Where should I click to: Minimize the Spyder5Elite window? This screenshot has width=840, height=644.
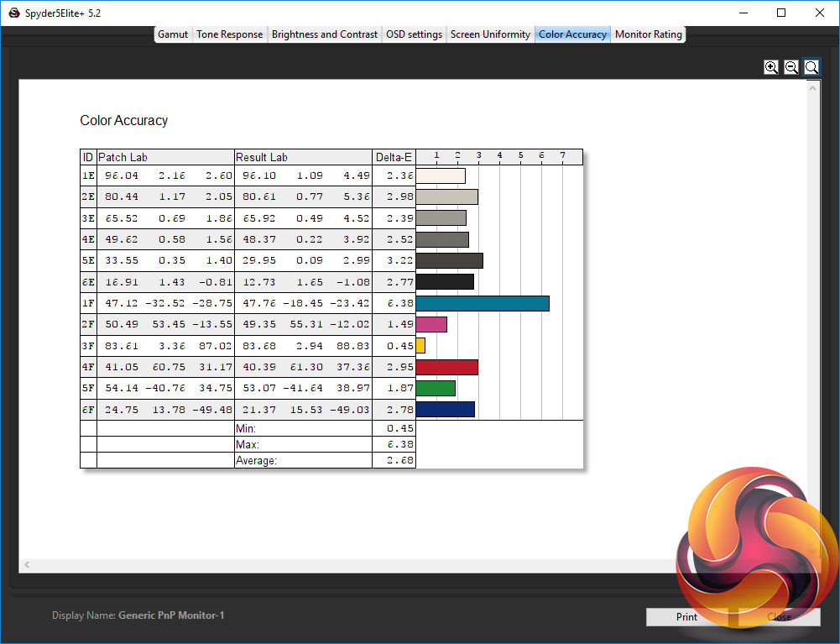[743, 13]
